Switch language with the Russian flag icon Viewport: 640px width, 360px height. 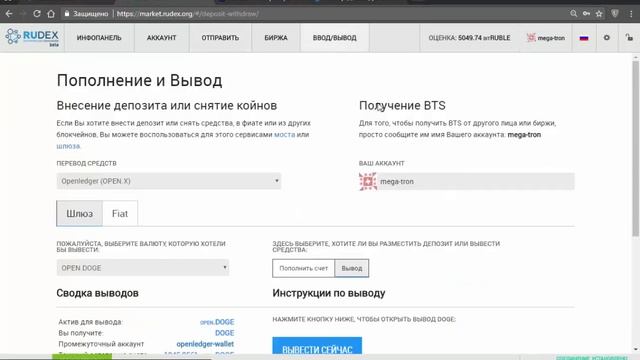pyautogui.click(x=584, y=38)
